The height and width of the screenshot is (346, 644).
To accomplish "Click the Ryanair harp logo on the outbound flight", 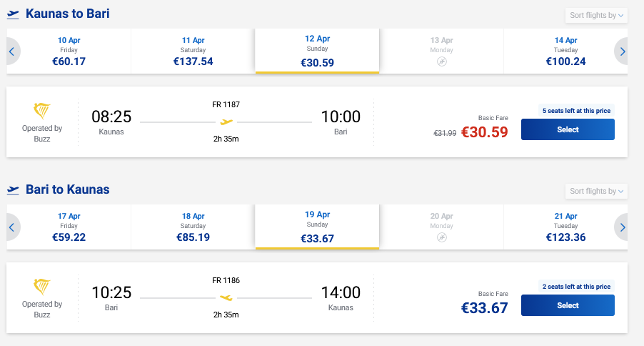I will [43, 112].
